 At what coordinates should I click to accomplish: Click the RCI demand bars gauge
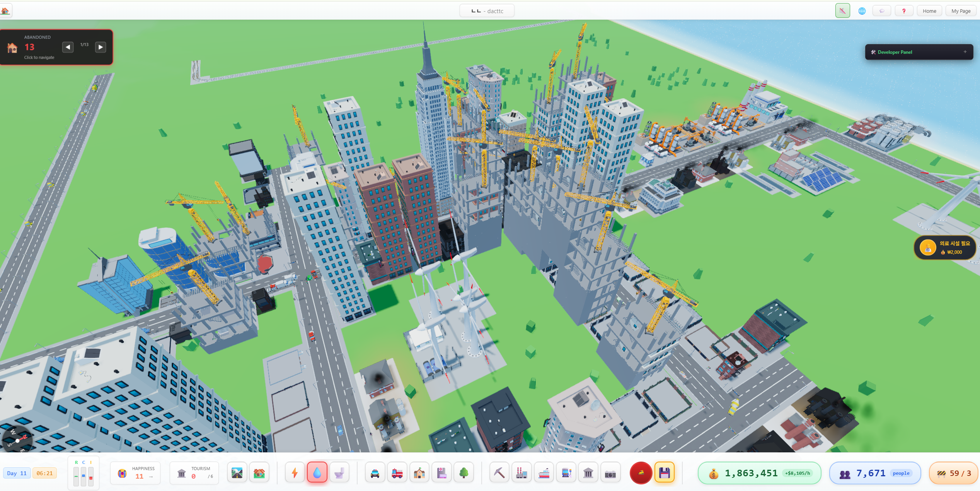point(84,474)
